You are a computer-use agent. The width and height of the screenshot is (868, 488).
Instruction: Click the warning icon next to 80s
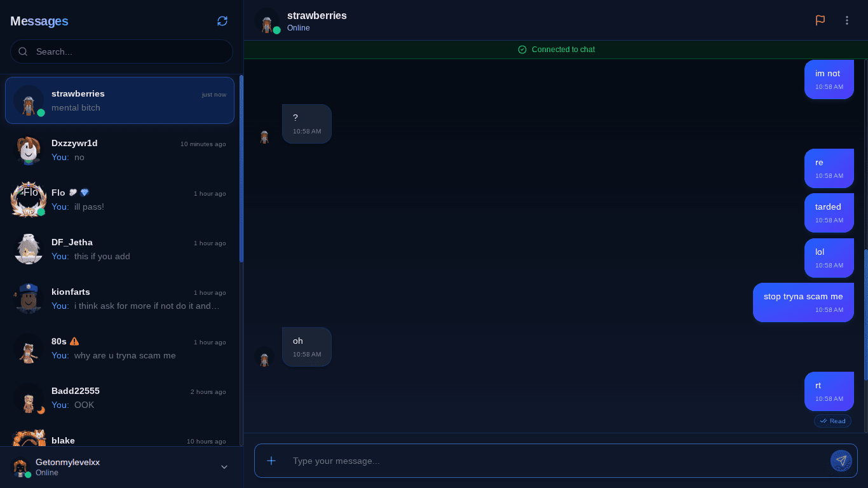74,341
